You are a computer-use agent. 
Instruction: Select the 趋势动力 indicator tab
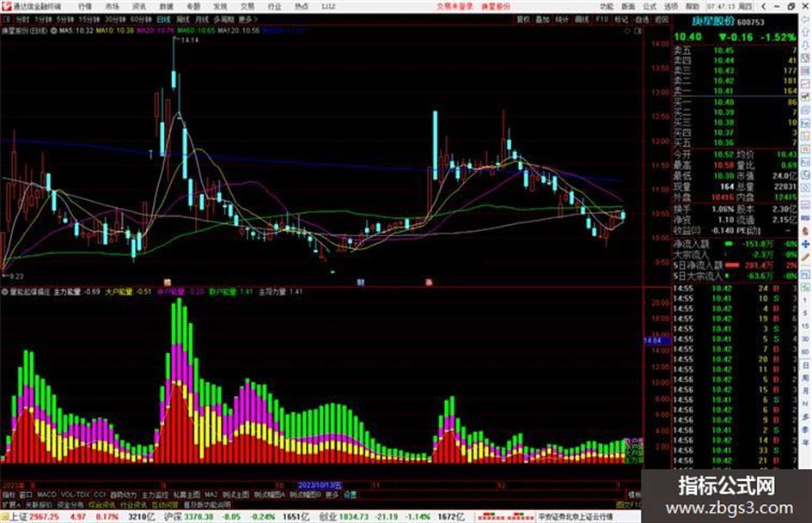point(123,495)
